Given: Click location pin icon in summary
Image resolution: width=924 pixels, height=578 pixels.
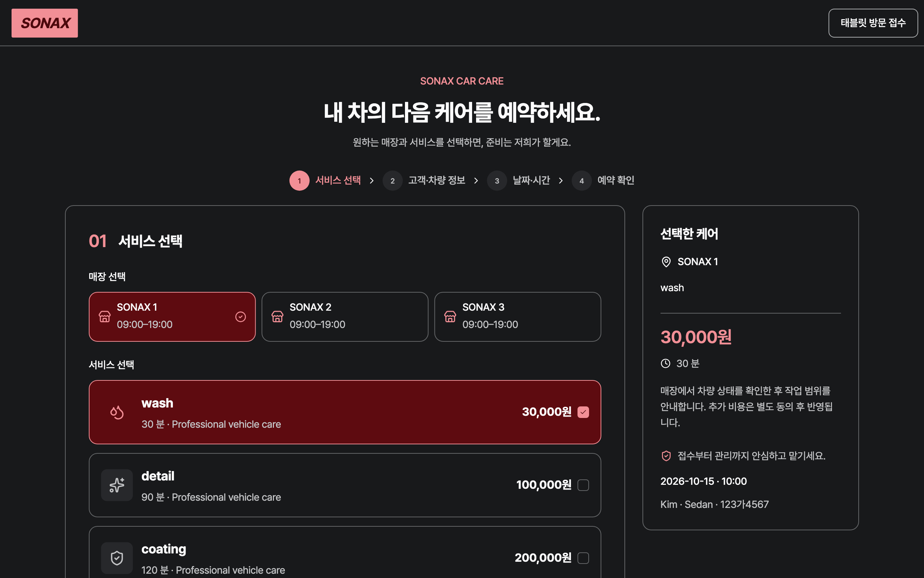Looking at the screenshot, I should coord(666,262).
